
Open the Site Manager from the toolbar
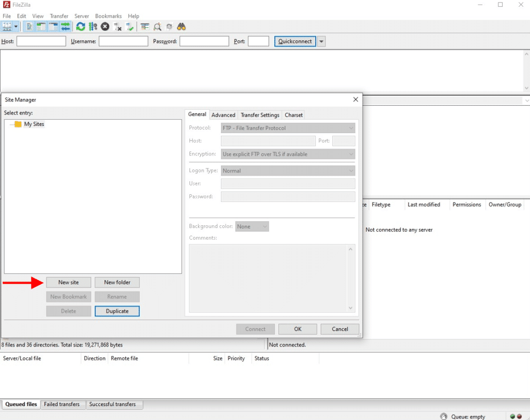[7, 26]
